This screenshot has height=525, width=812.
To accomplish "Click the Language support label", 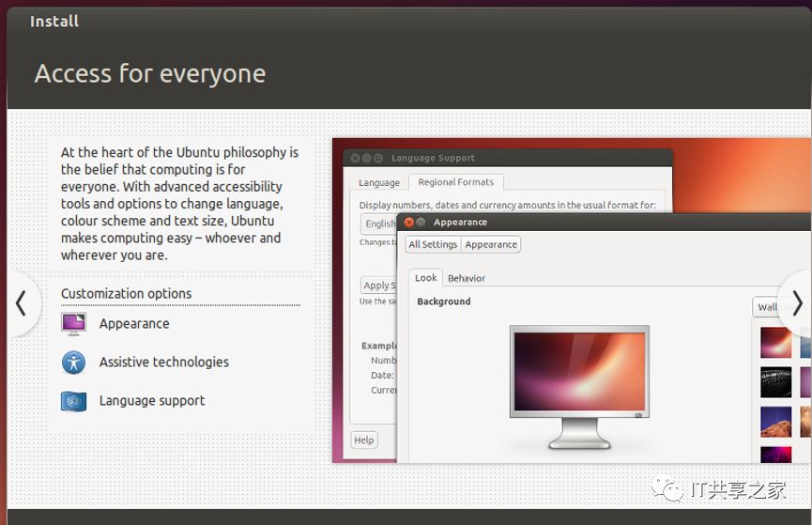I will [152, 401].
